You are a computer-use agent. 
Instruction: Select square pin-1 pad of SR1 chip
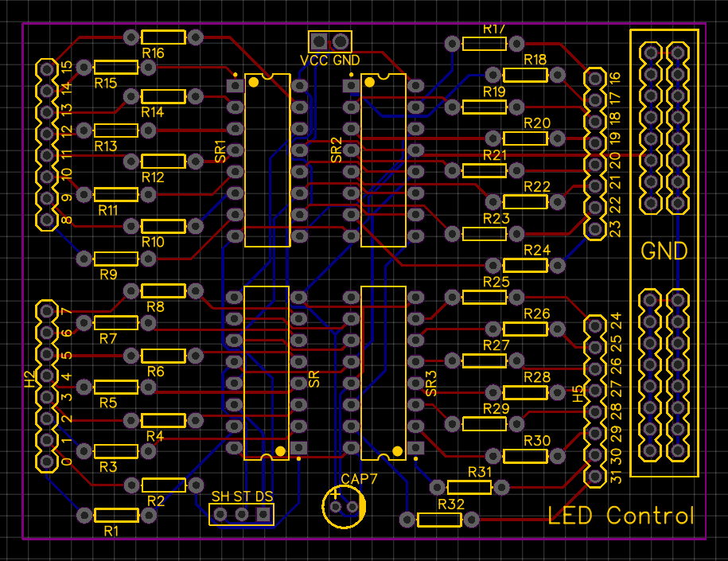click(236, 85)
